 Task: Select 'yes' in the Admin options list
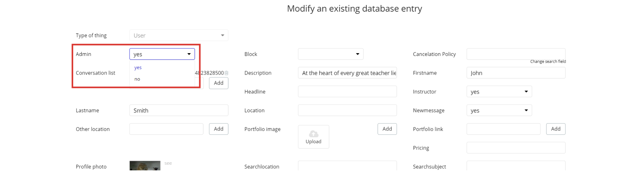click(x=138, y=68)
